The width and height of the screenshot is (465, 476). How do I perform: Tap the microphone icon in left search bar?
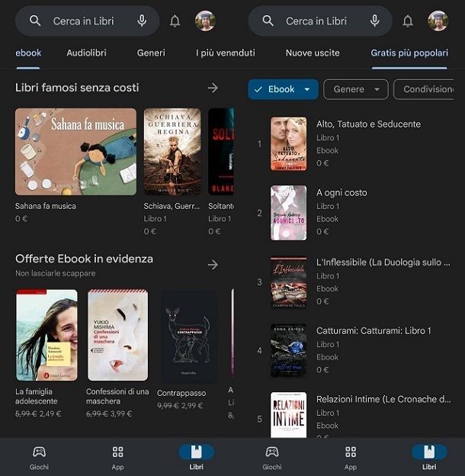[x=142, y=21]
